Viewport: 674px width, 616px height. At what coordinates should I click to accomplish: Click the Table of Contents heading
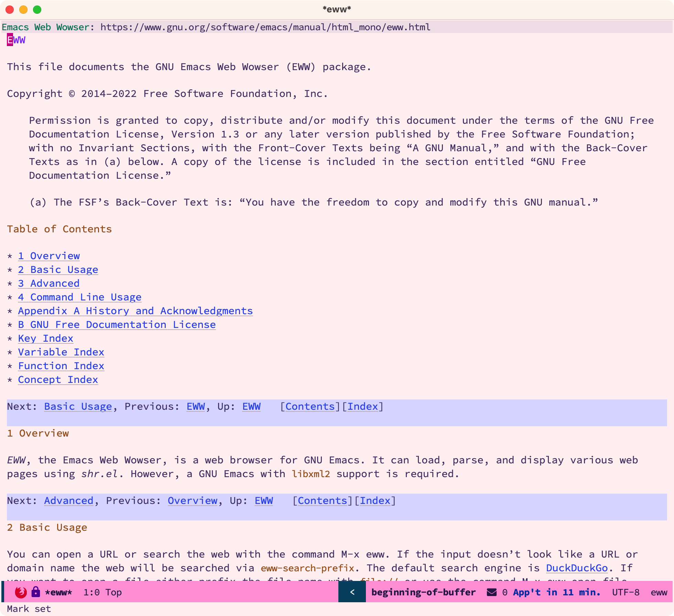pos(59,229)
